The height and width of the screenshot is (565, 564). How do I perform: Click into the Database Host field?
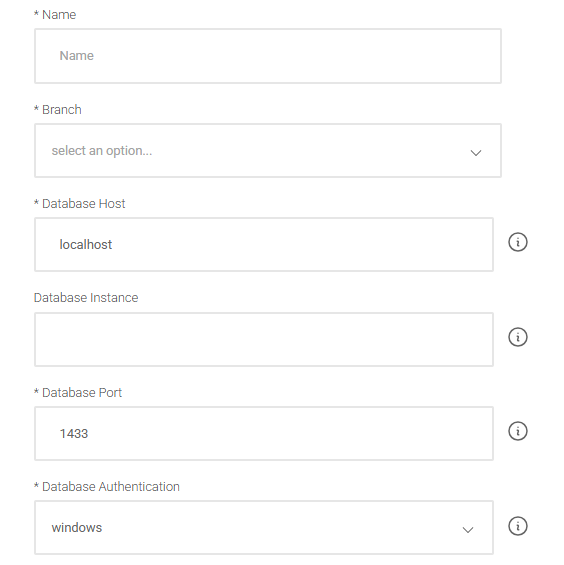click(264, 244)
